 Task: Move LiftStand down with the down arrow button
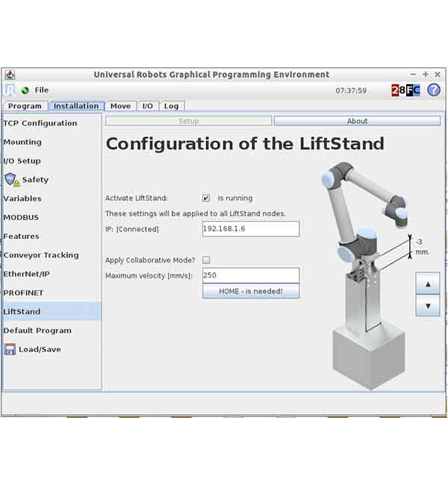(428, 306)
